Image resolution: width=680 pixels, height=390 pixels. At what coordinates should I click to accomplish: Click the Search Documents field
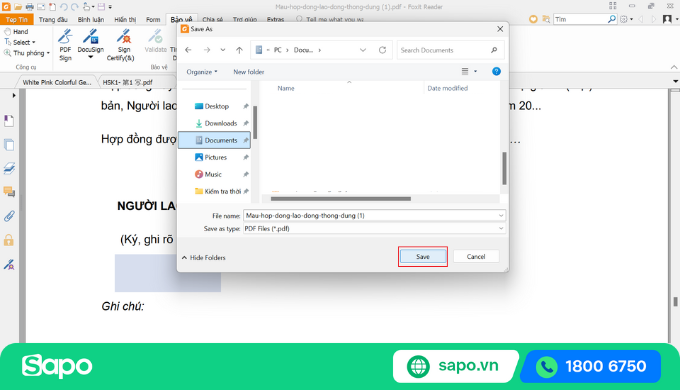pyautogui.click(x=450, y=50)
